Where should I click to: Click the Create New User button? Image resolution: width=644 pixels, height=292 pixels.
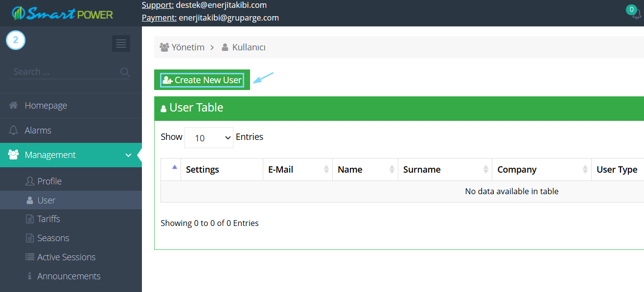202,80
